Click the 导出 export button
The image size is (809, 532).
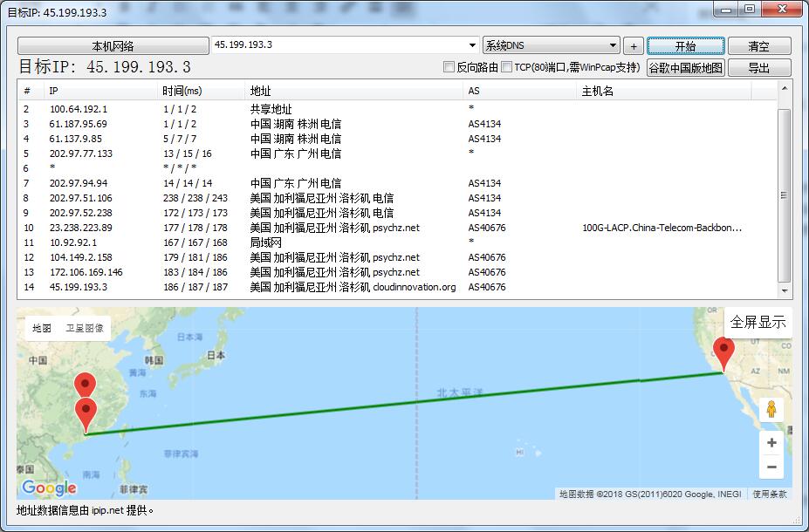click(x=758, y=67)
